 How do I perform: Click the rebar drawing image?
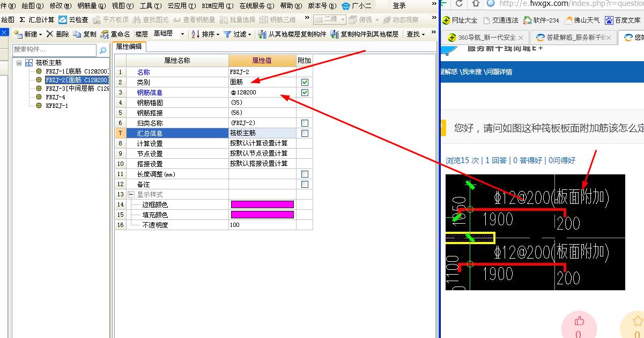(x=535, y=232)
